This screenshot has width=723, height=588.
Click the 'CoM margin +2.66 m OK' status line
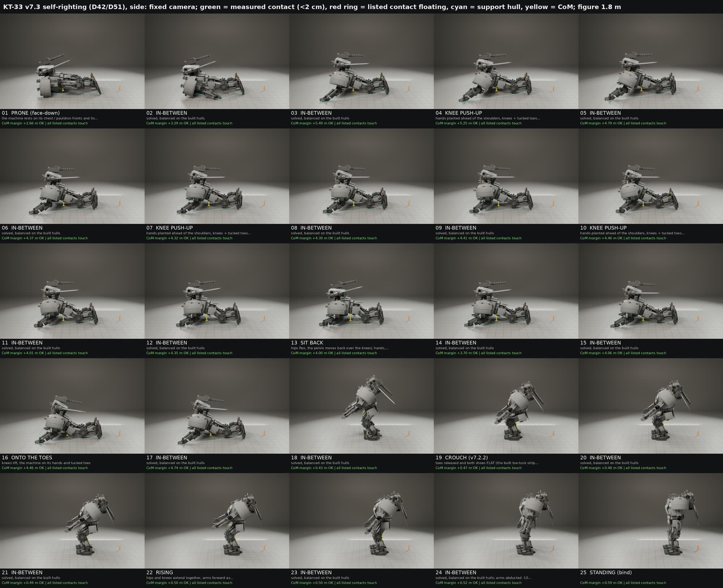(45, 123)
